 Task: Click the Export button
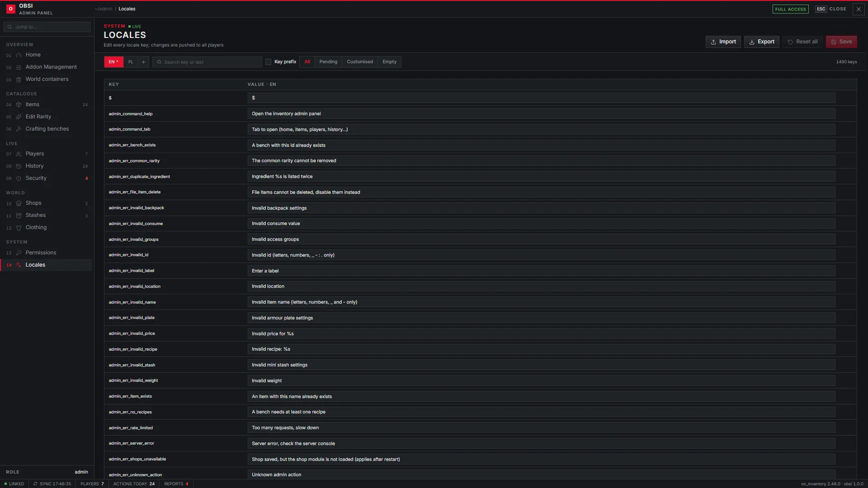coord(762,42)
